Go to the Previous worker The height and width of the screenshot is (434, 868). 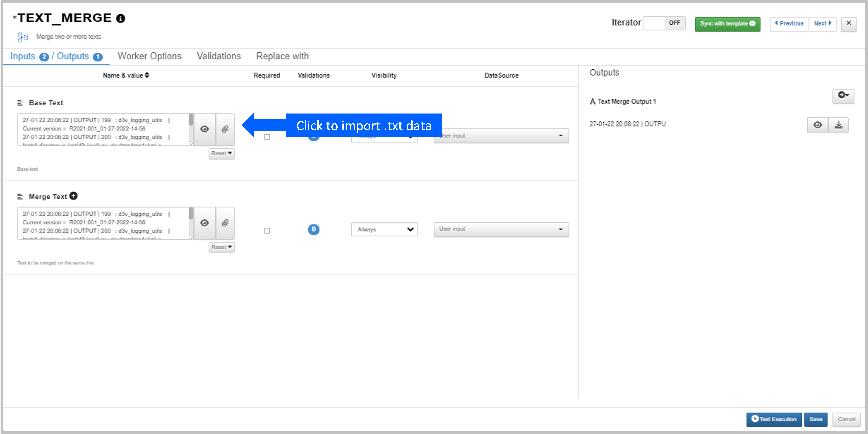click(x=789, y=24)
